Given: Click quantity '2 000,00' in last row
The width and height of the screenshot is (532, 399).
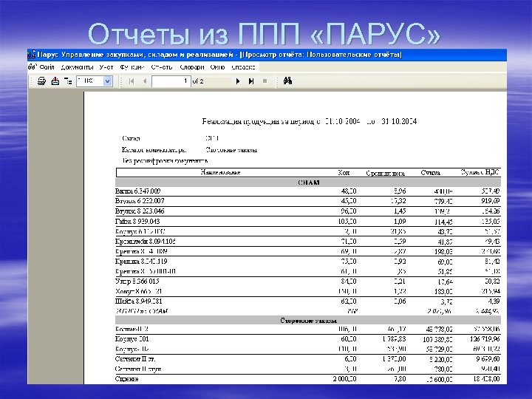Looking at the screenshot, I should coord(344,378).
